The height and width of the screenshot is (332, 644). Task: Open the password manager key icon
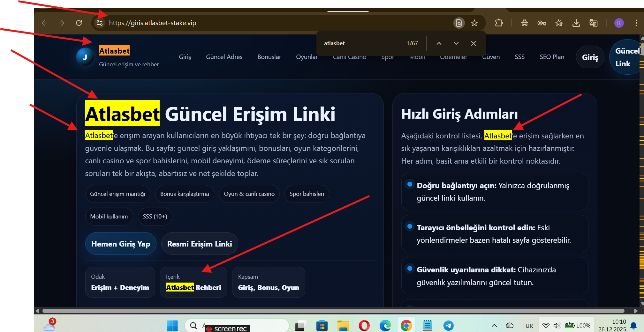[x=542, y=23]
